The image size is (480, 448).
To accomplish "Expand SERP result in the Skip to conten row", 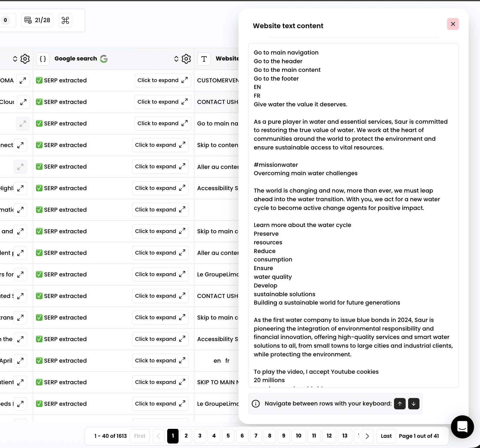I will coord(160,145).
